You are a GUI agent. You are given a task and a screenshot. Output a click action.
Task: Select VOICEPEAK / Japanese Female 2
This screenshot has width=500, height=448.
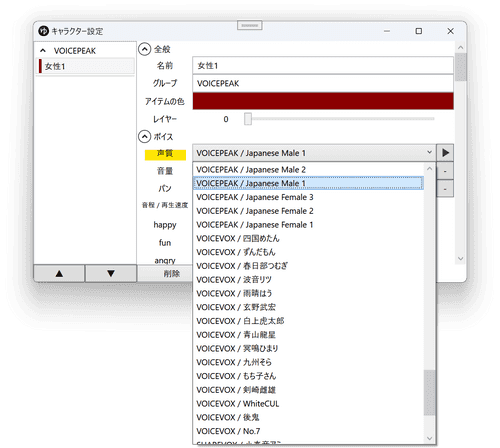coord(308,211)
